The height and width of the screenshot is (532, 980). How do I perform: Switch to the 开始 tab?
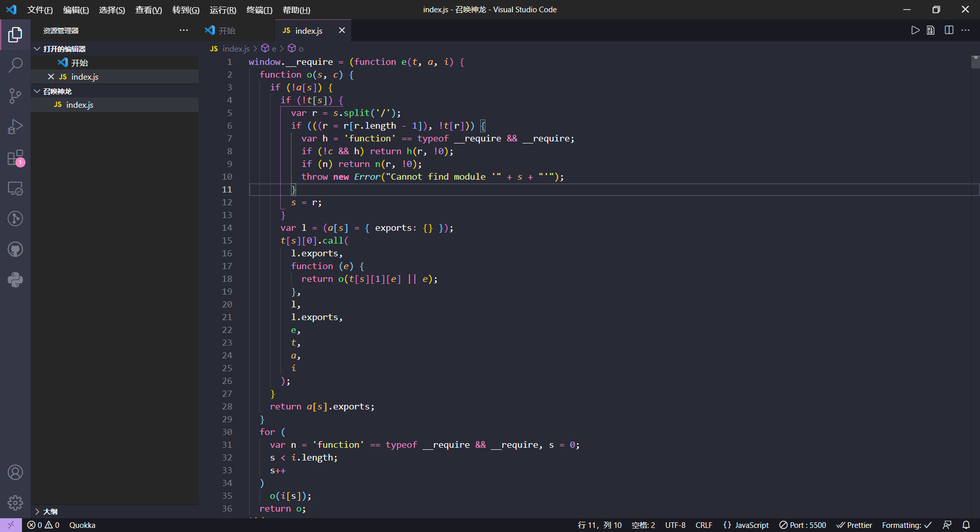click(x=237, y=31)
